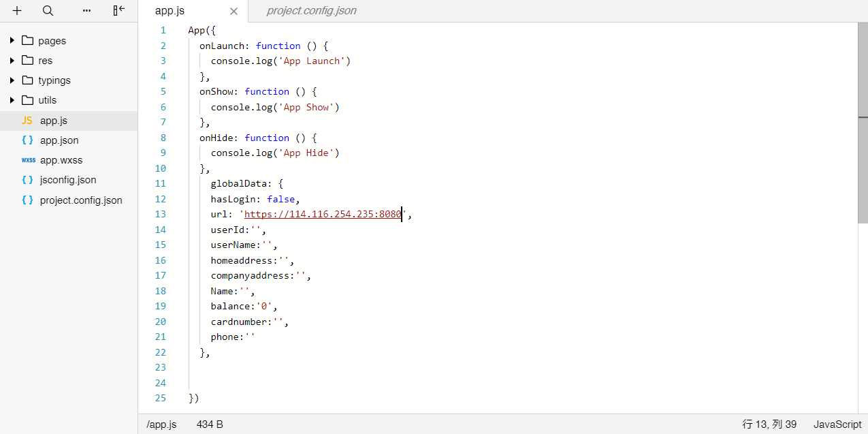Image resolution: width=868 pixels, height=434 pixels.
Task: Select the app.js editor tab
Action: (170, 11)
